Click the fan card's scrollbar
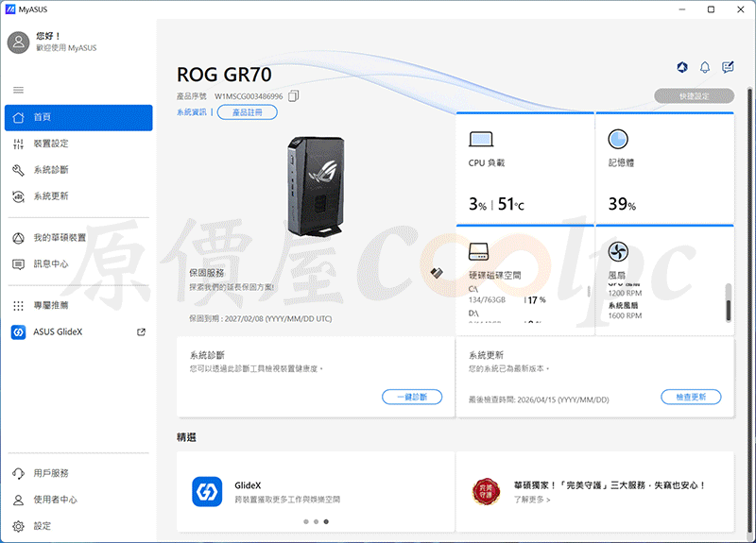The height and width of the screenshot is (543, 756). click(729, 302)
